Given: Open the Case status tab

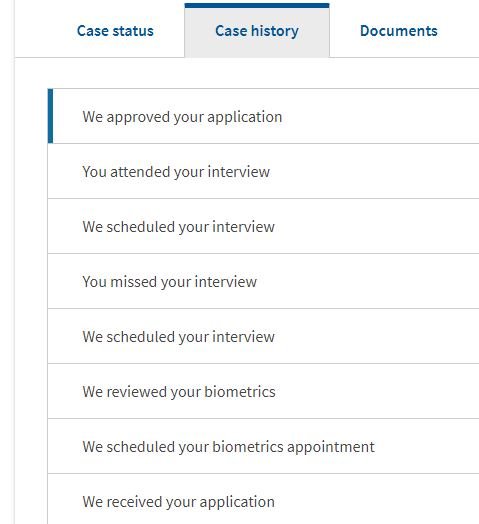Looking at the screenshot, I should (x=115, y=31).
